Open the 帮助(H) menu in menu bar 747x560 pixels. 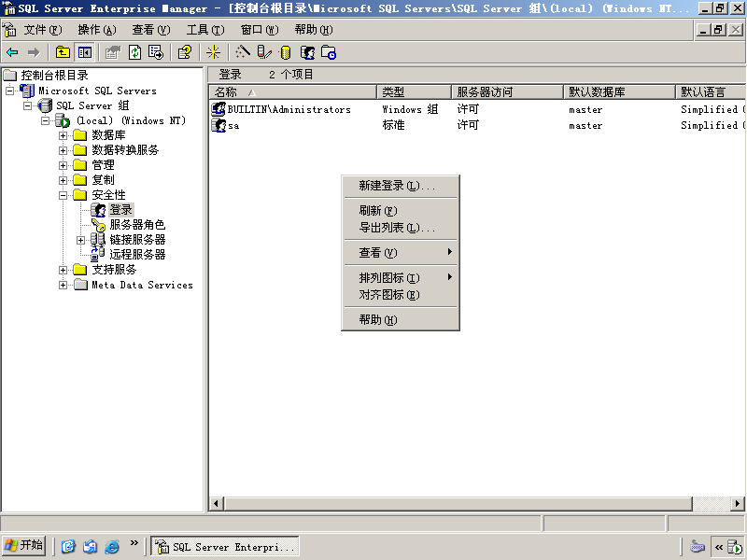point(314,30)
